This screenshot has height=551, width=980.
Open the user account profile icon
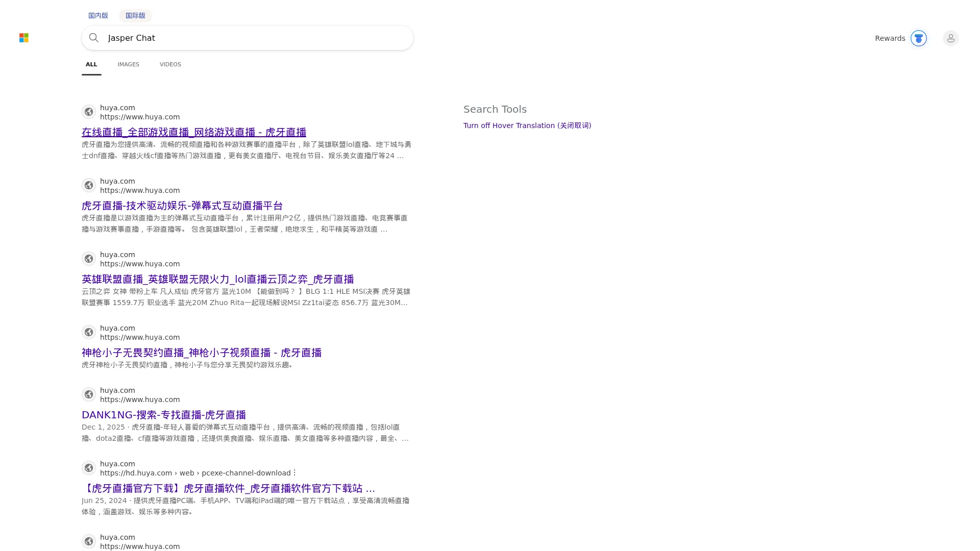pos(950,38)
